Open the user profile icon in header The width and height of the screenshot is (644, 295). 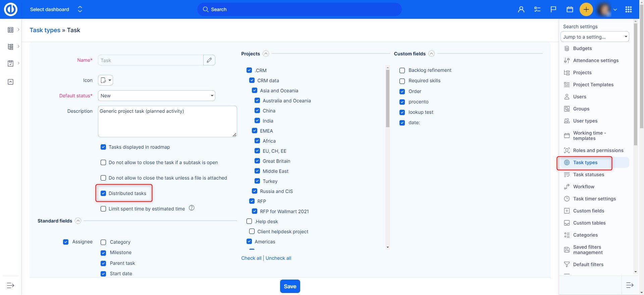(x=521, y=9)
